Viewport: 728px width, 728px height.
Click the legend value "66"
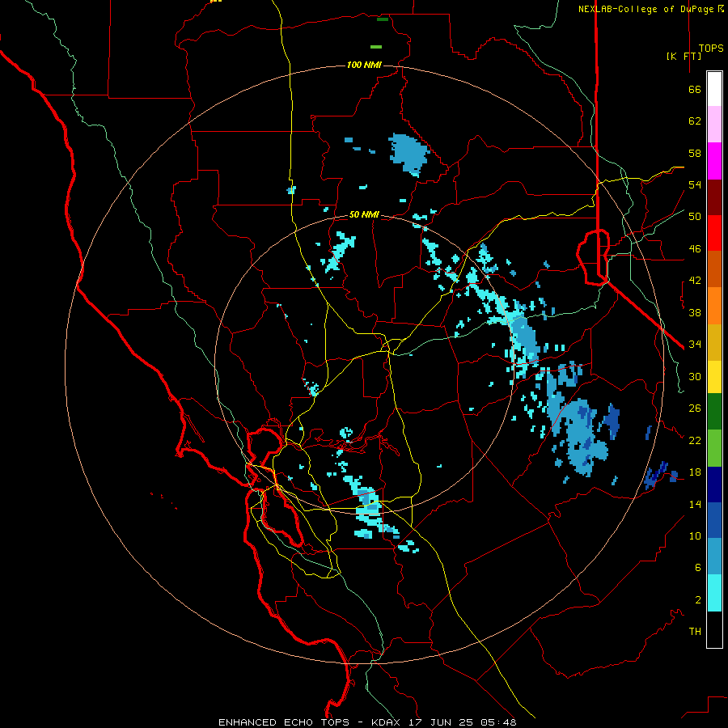click(x=695, y=89)
